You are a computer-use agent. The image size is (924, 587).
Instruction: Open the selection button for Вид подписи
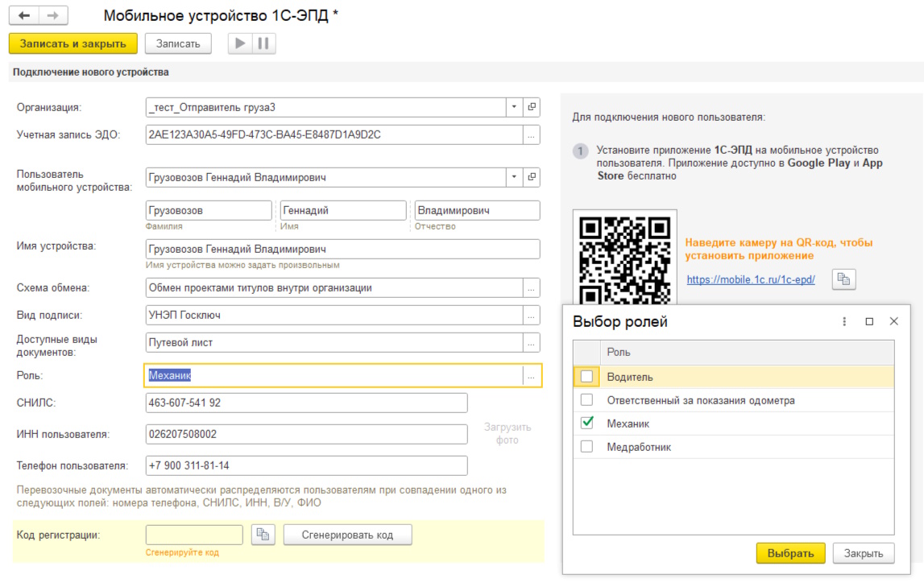[531, 315]
